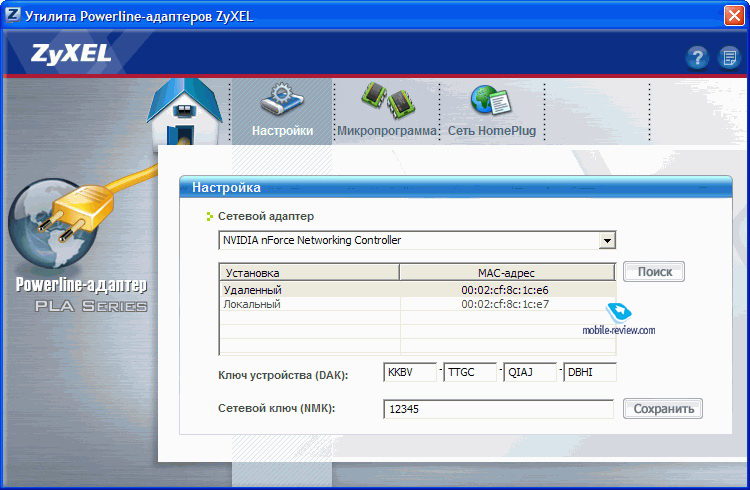Click the DAK field containing TTGC
Screen dimensions: 750x490
coord(470,372)
